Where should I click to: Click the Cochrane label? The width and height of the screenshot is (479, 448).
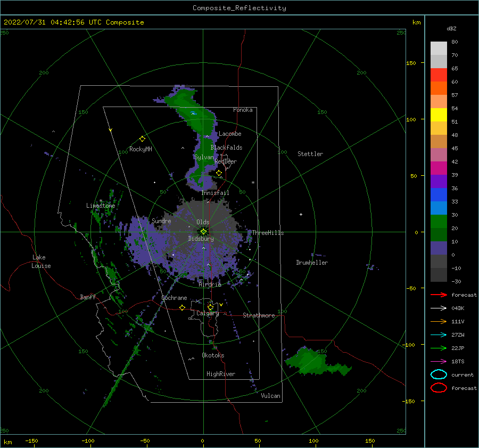point(174,298)
